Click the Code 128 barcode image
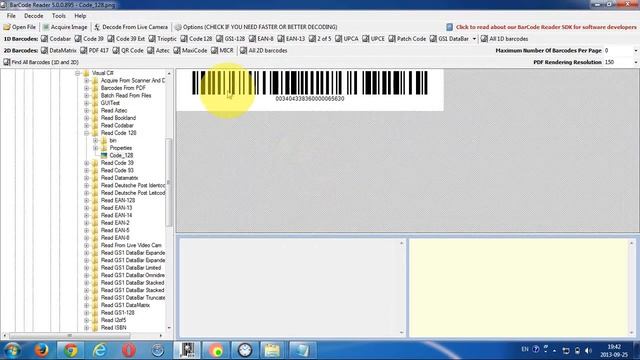The image size is (640, 360). pos(310,86)
